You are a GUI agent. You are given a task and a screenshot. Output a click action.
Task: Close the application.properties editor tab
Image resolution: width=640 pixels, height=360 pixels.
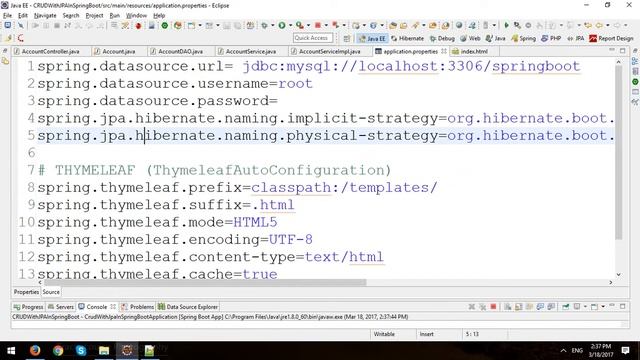coord(444,51)
